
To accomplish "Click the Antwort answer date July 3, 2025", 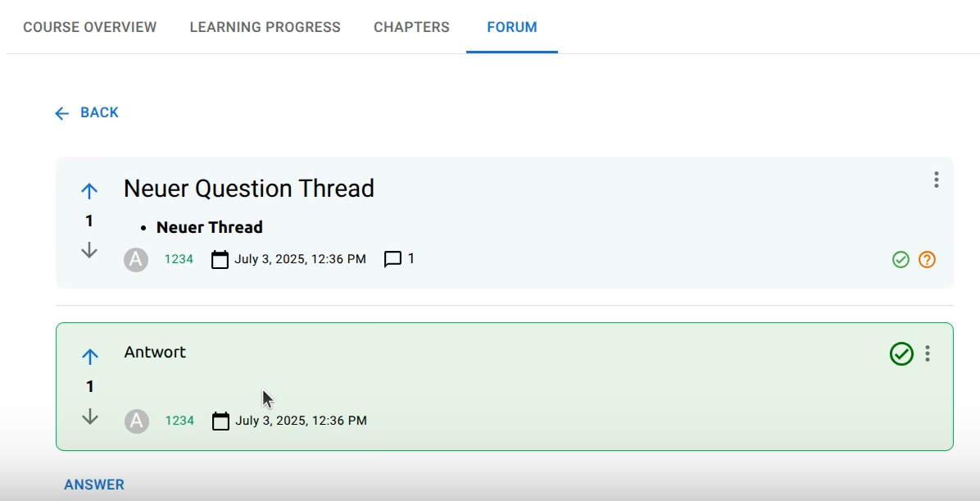I will pos(301,421).
